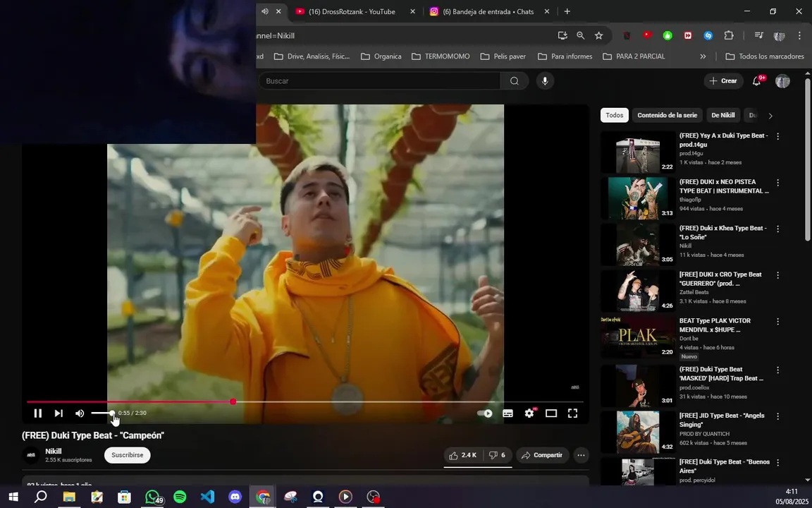The height and width of the screenshot is (508, 812).
Task: Open the Organica bookmark folder
Action: coord(381,56)
